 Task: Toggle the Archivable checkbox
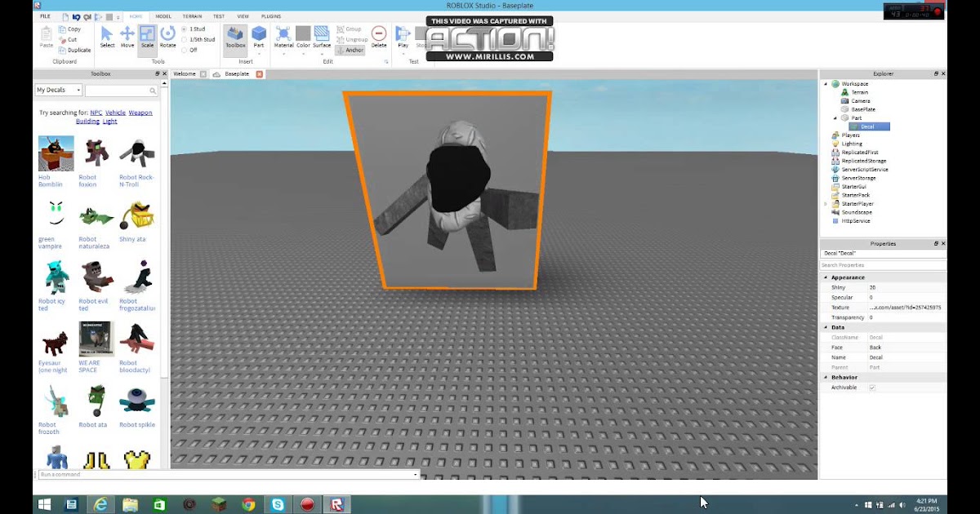pyautogui.click(x=872, y=388)
